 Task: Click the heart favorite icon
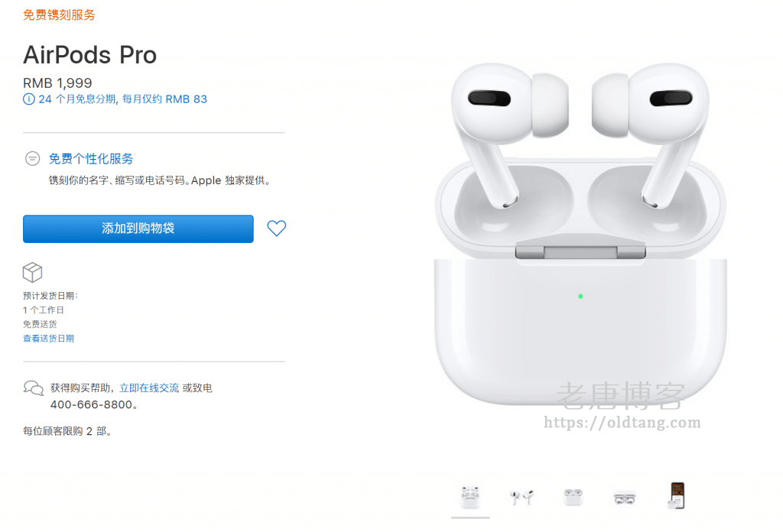pyautogui.click(x=276, y=228)
